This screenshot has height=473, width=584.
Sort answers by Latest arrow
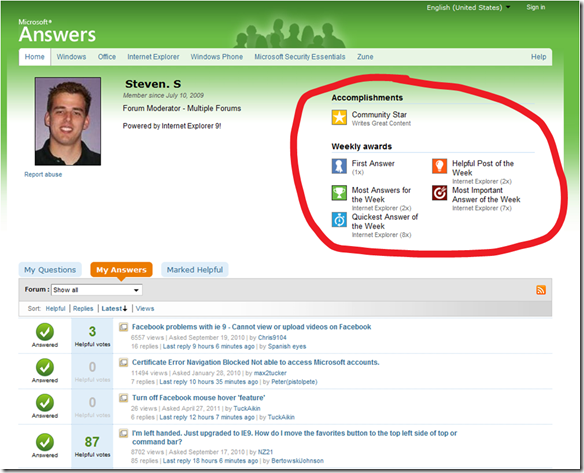click(x=114, y=308)
